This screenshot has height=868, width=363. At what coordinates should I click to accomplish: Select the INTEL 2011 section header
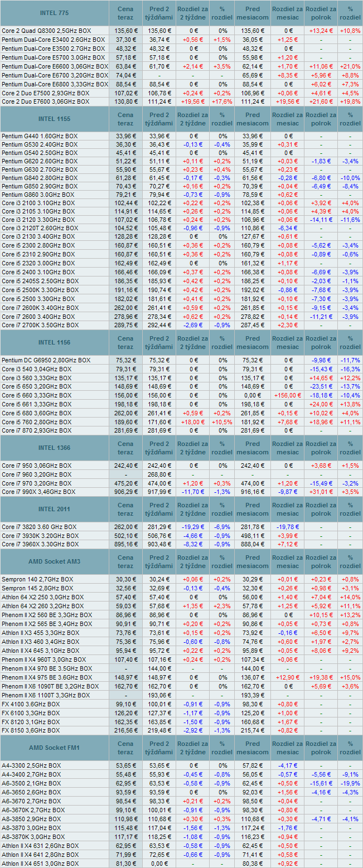[x=55, y=510]
